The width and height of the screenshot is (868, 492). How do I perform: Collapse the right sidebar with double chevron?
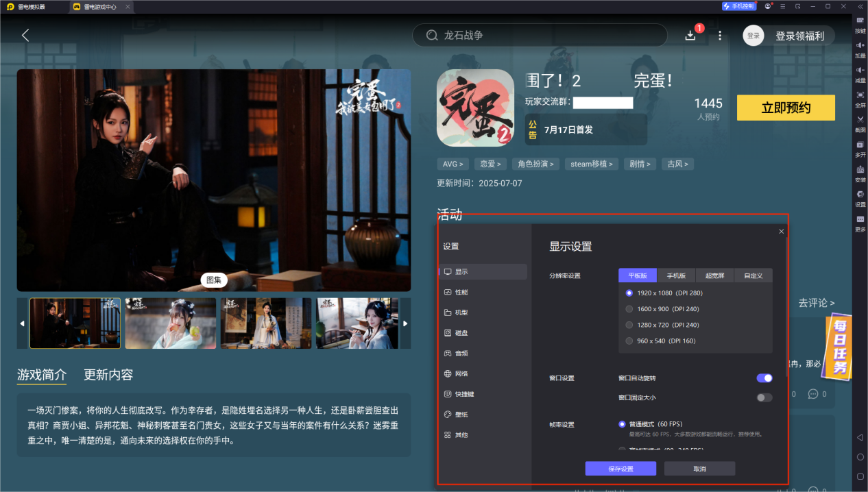860,6
